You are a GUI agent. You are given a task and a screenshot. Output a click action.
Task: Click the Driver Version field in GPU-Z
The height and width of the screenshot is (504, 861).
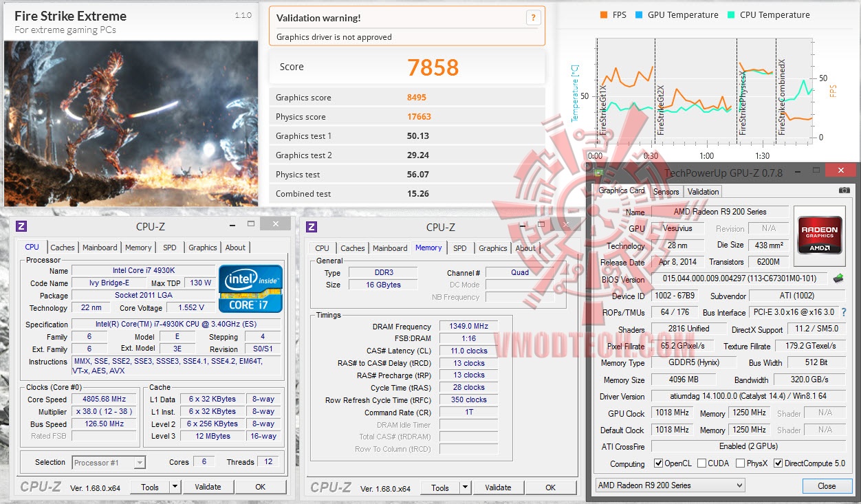748,397
